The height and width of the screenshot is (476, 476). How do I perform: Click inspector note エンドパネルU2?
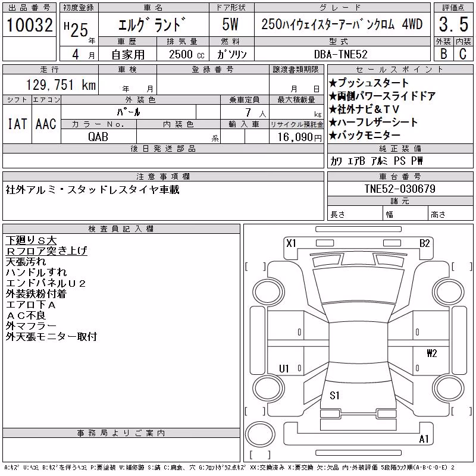click(46, 283)
